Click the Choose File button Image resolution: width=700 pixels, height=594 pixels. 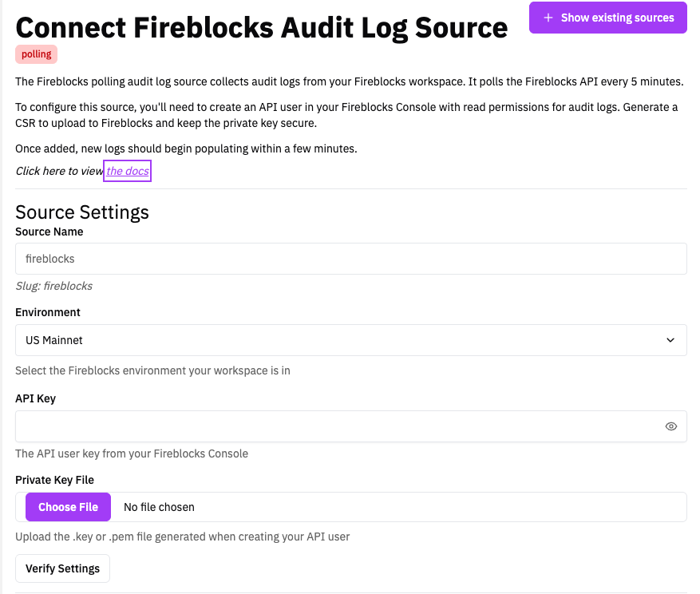point(68,507)
